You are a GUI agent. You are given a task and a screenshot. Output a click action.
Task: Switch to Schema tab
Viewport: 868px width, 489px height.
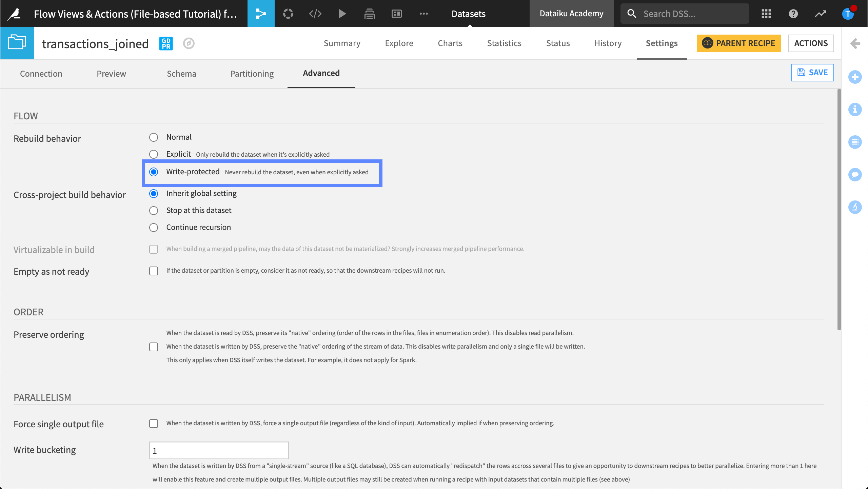(x=181, y=73)
